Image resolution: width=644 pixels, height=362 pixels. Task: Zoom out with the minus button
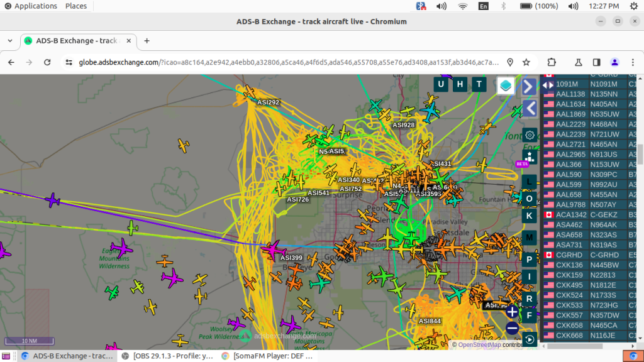coord(512,328)
